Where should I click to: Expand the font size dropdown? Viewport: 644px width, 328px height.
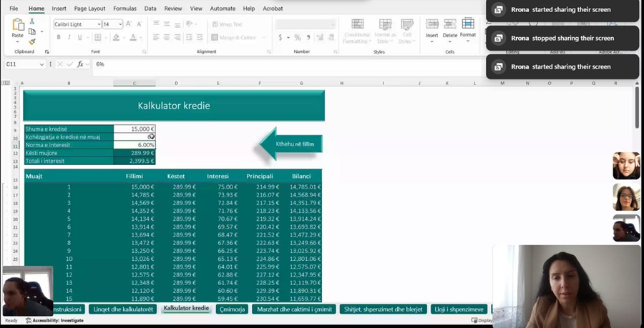[119, 24]
